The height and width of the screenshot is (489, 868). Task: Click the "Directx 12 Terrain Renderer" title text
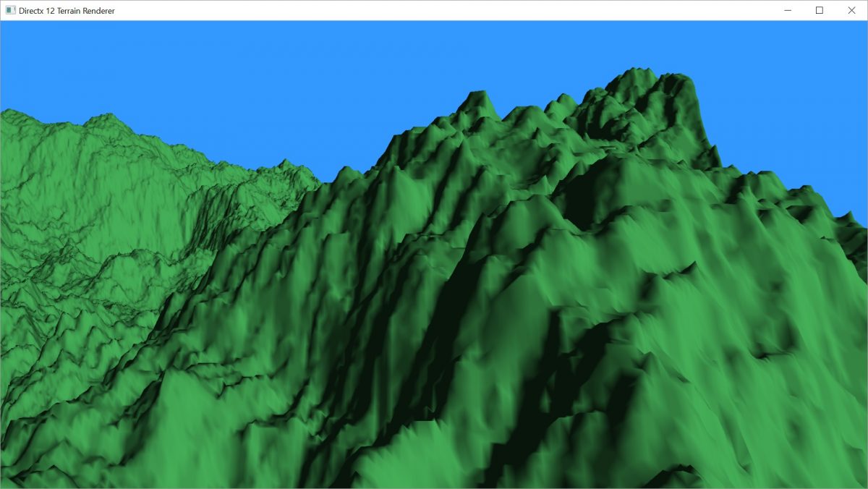click(67, 11)
